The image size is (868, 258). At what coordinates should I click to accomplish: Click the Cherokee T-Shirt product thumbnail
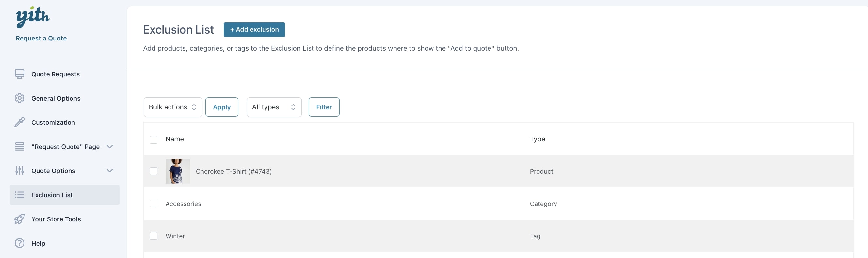[178, 171]
